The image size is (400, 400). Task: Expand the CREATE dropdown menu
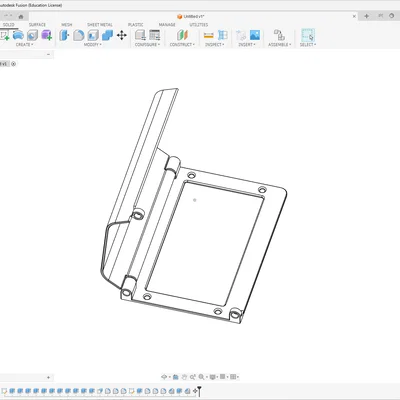point(25,44)
